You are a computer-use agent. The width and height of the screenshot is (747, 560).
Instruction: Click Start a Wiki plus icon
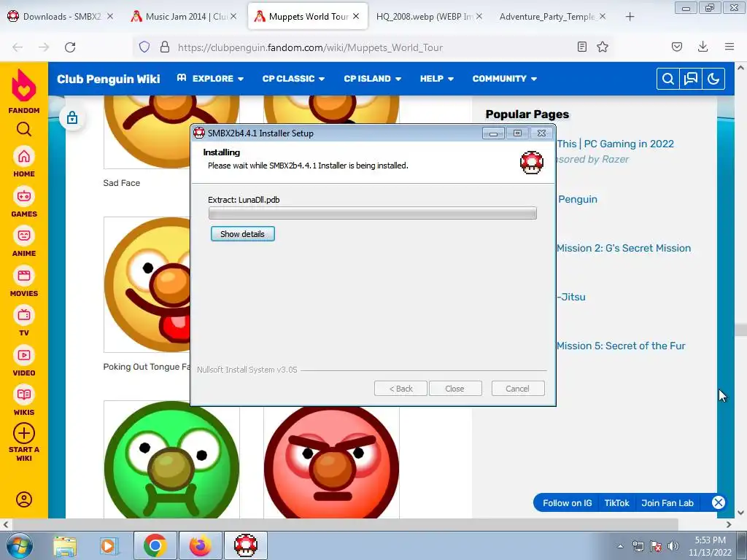24,433
